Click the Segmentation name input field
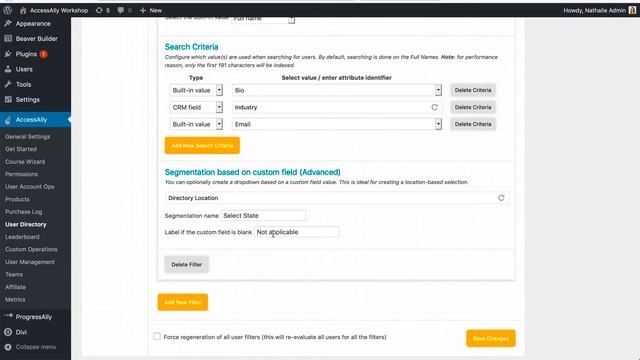The height and width of the screenshot is (360, 640). point(263,216)
